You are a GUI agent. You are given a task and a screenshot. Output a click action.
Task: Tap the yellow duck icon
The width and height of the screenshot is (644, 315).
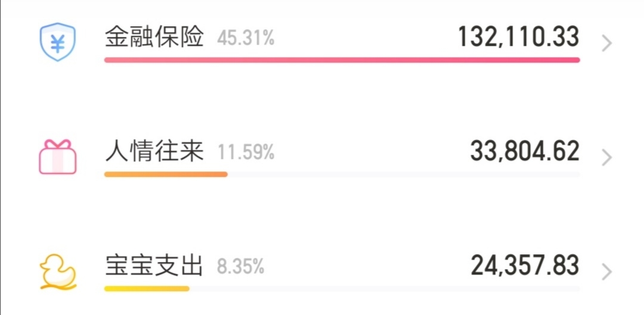pyautogui.click(x=58, y=272)
